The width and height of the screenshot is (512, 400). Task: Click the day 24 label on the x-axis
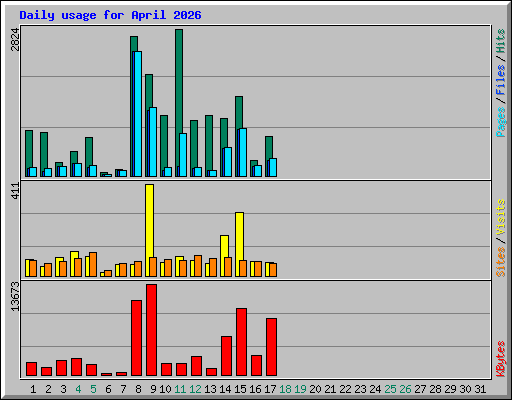click(375, 389)
